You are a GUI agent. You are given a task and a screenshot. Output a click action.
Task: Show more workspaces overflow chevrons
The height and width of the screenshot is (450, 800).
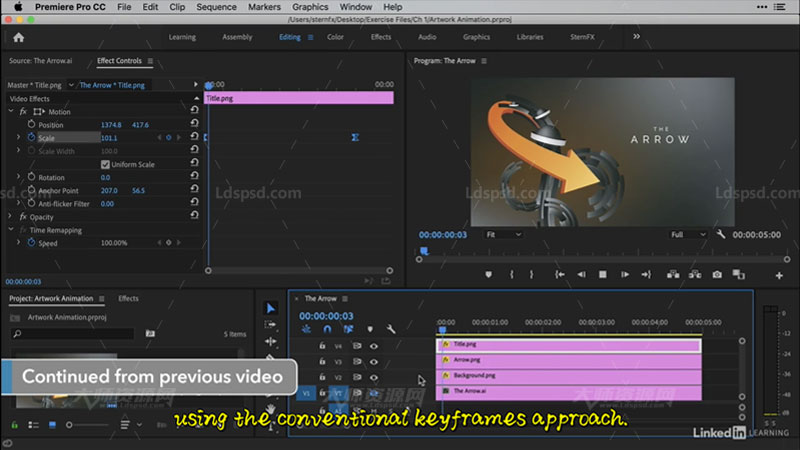tap(636, 36)
